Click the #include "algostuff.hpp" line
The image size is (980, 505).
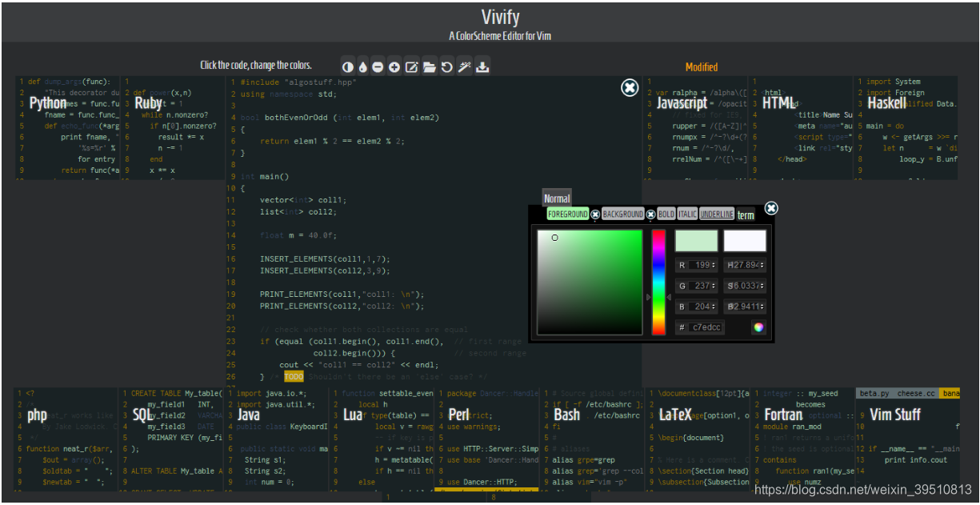298,82
